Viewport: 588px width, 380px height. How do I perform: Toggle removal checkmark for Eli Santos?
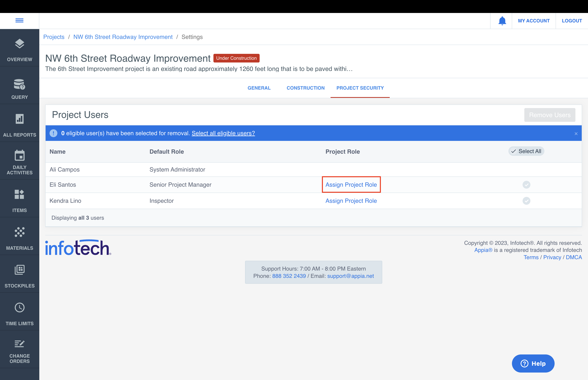[526, 184]
